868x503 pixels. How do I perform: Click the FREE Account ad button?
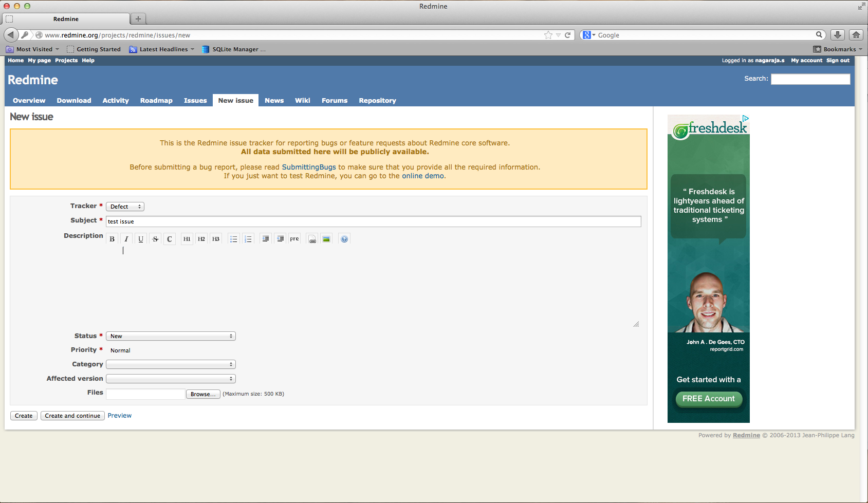(x=709, y=399)
